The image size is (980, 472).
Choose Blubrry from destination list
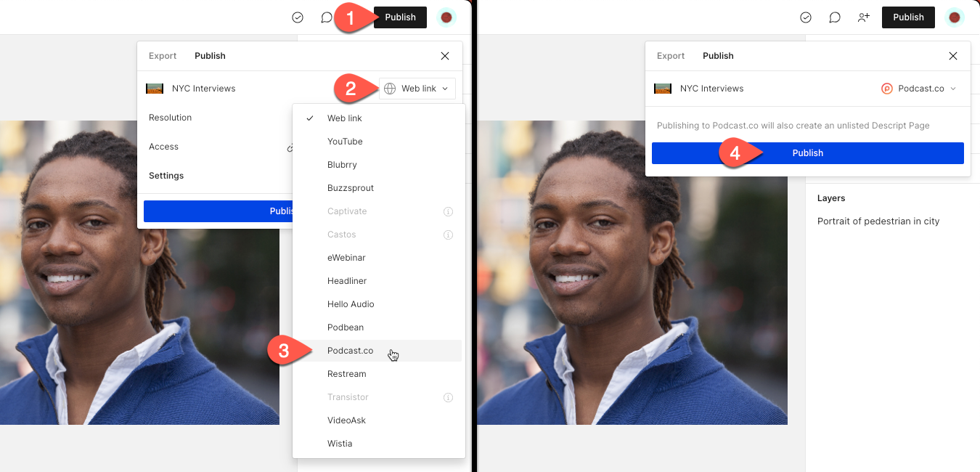[x=378, y=165]
